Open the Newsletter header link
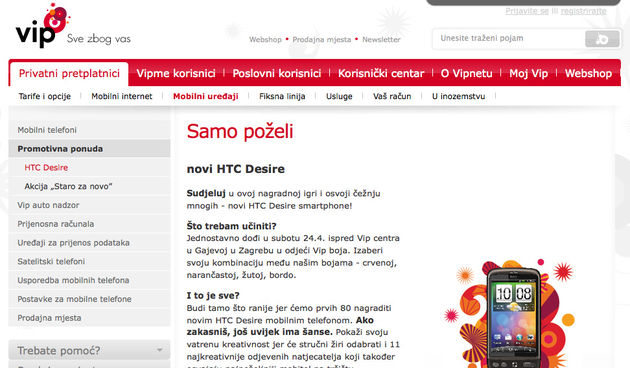The image size is (630, 368). click(381, 39)
